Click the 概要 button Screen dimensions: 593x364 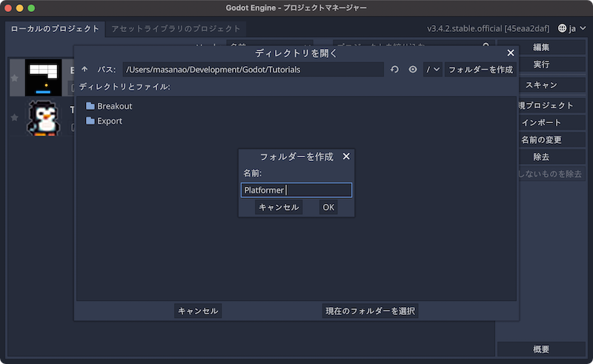541,349
